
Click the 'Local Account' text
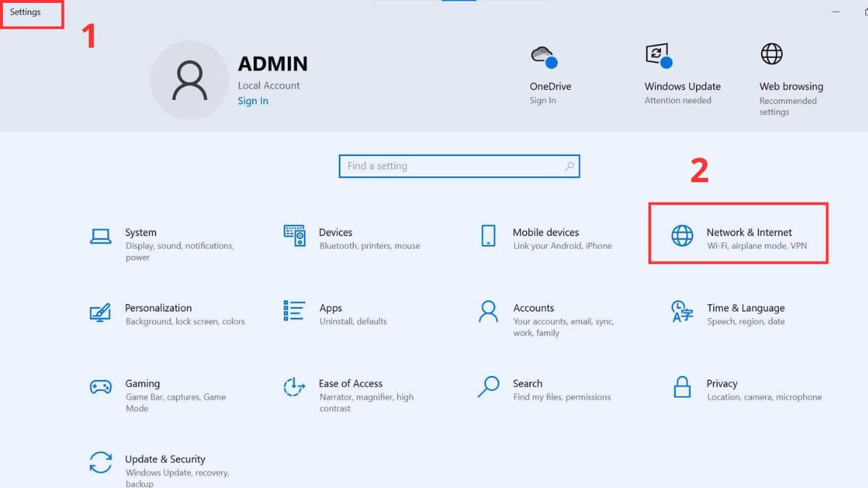269,85
